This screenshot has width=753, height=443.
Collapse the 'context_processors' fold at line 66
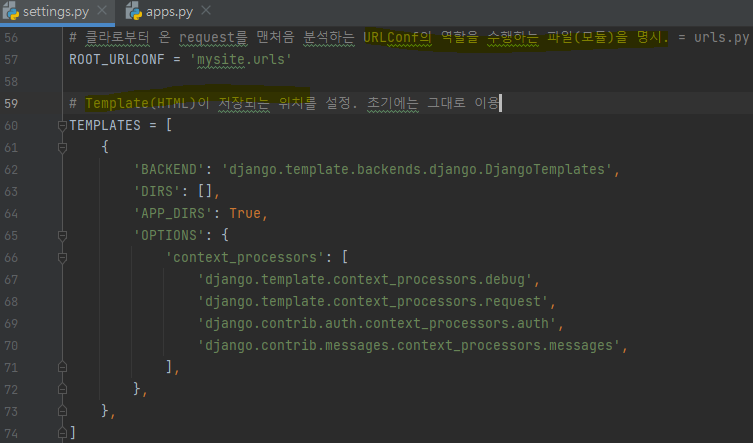click(x=62, y=258)
